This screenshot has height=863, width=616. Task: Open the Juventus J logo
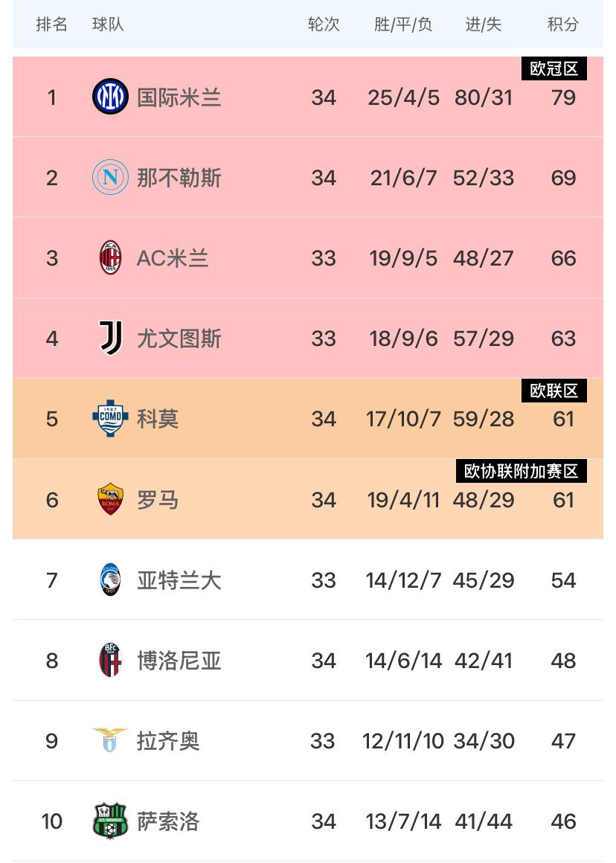(x=110, y=337)
